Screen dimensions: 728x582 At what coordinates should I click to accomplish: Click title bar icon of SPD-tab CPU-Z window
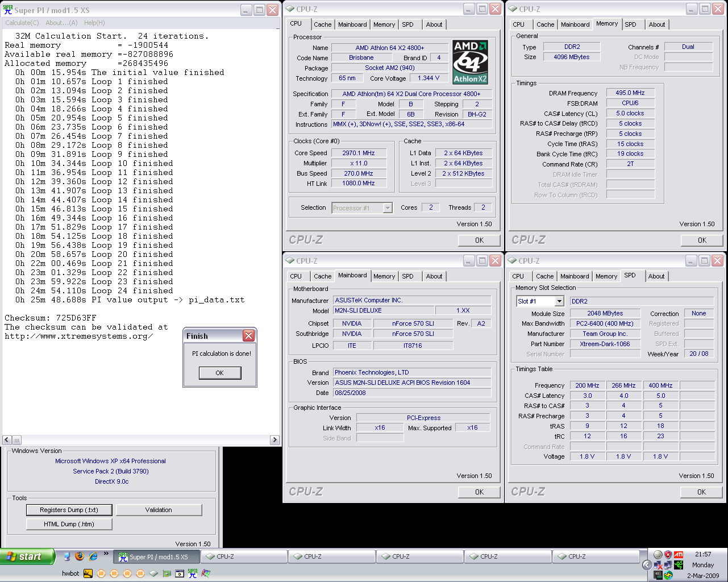[512, 260]
